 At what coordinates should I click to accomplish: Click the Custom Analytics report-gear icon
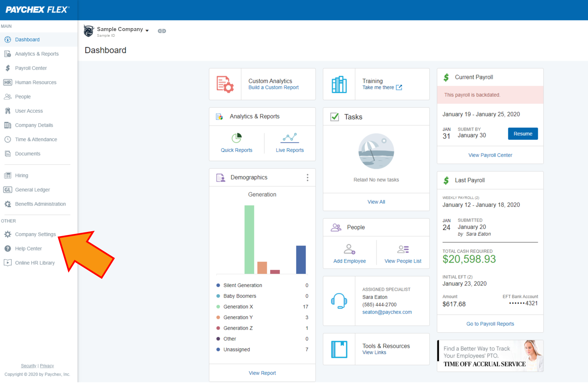click(225, 84)
